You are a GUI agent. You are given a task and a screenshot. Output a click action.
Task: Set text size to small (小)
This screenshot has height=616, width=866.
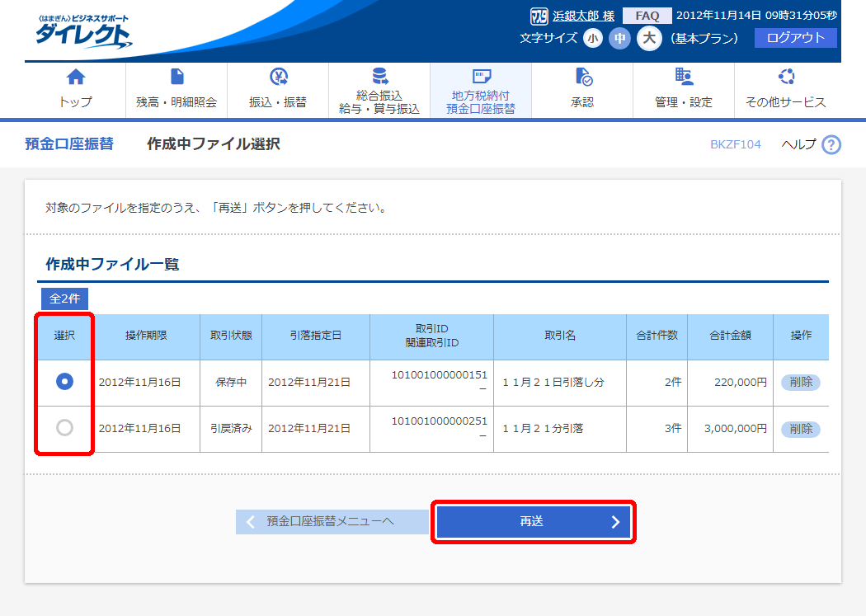pyautogui.click(x=593, y=38)
